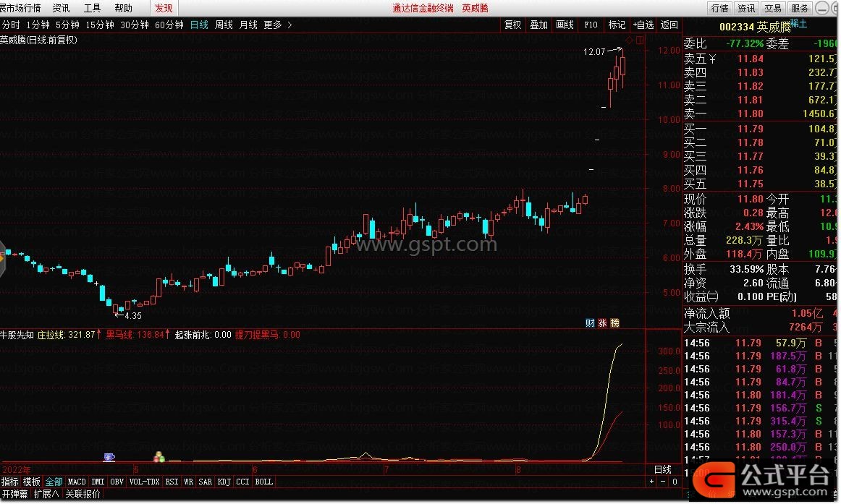Click the square icon at chart top-right
This screenshot has width=841, height=504.
click(x=640, y=40)
